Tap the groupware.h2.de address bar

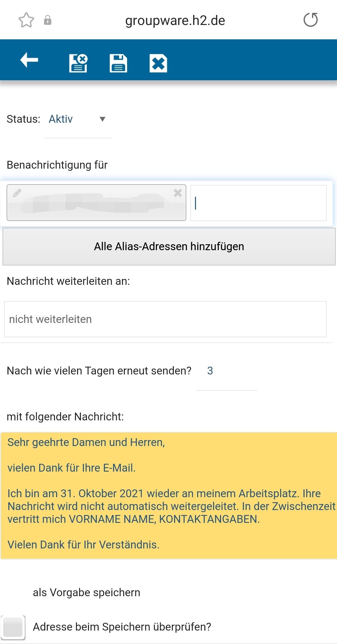175,21
